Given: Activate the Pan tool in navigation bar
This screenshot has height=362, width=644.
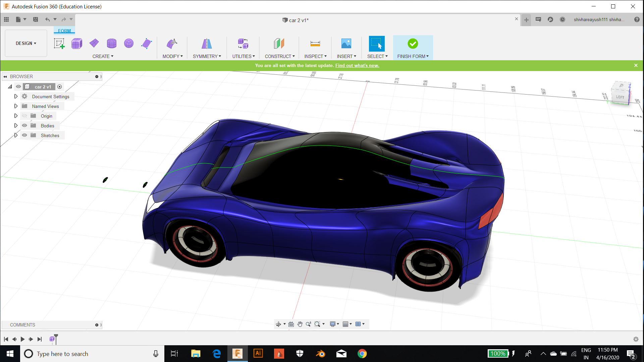Looking at the screenshot, I should pos(300,324).
